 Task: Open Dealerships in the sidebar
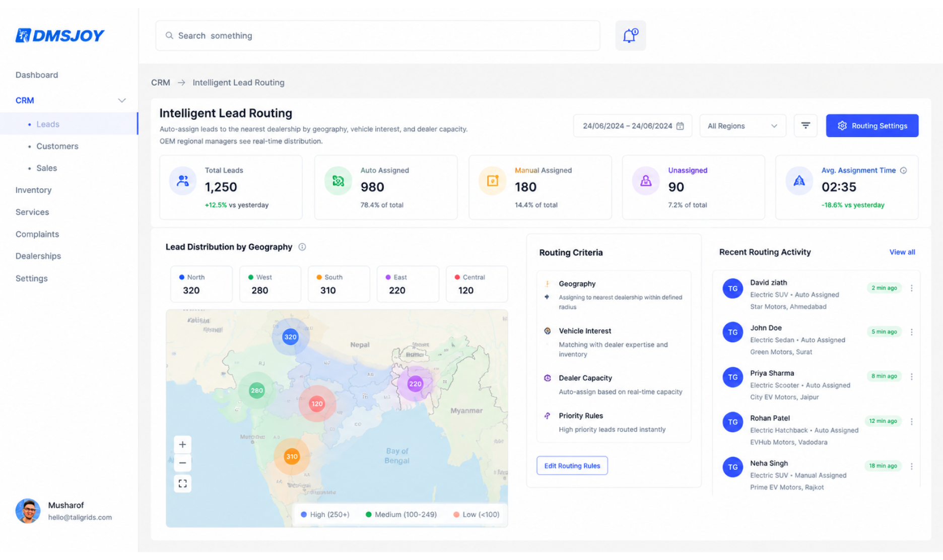pyautogui.click(x=38, y=256)
